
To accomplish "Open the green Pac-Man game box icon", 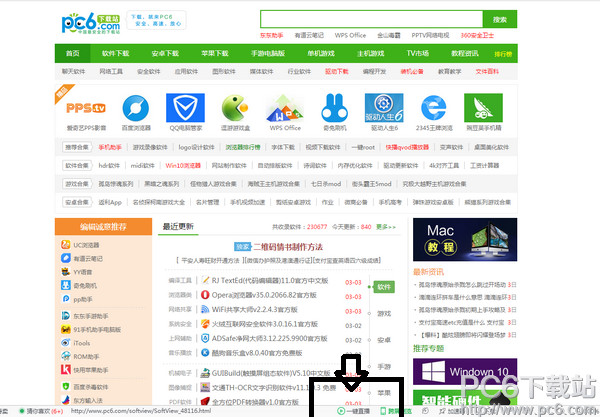I will (235, 108).
